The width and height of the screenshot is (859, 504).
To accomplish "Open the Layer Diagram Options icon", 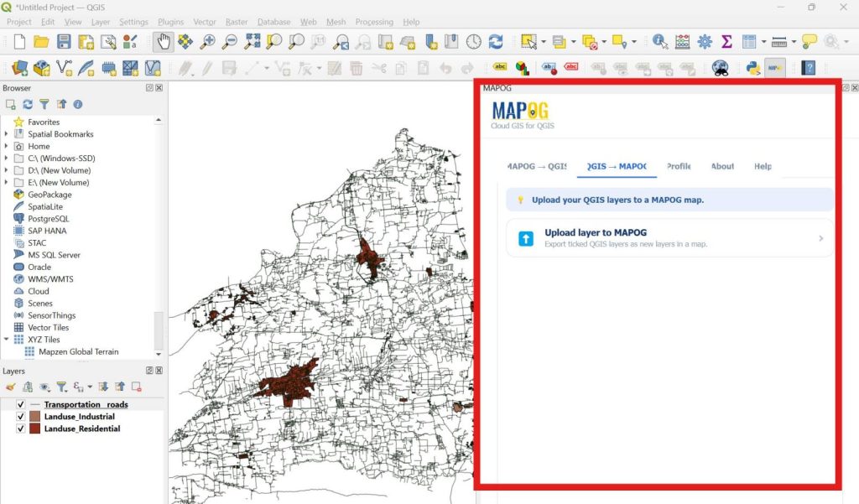I will 522,68.
